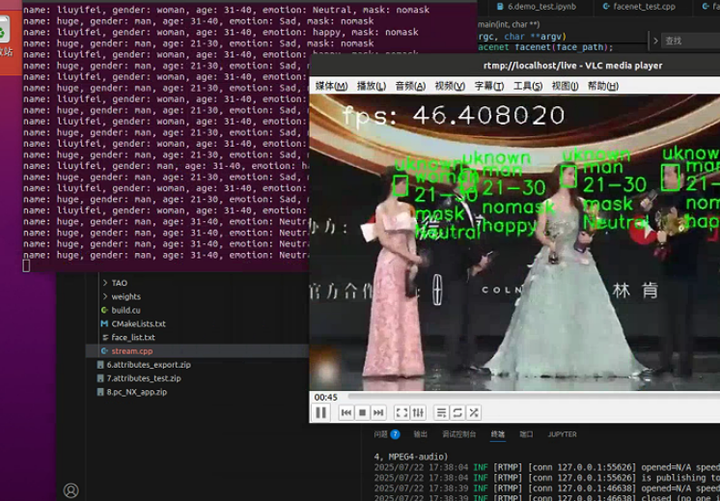This screenshot has width=720, height=501.
Task: Click main(int, char **) breadcrumb
Action: pos(508,25)
